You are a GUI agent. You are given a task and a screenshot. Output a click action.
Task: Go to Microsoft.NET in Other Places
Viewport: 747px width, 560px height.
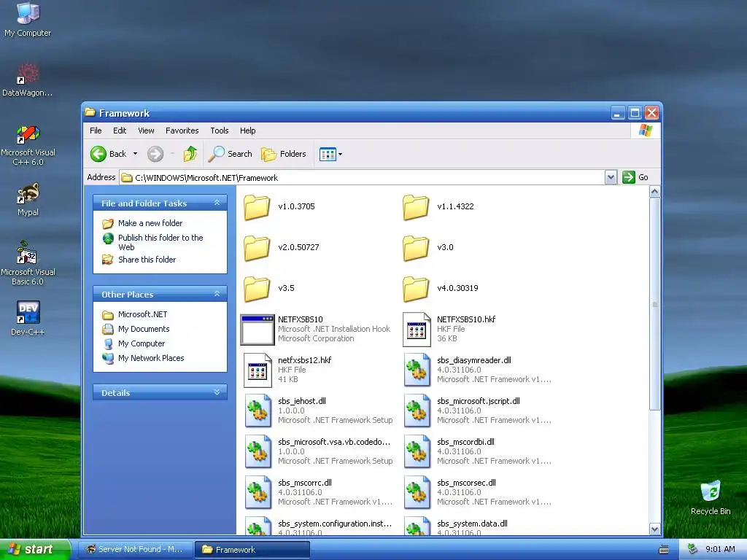click(142, 314)
